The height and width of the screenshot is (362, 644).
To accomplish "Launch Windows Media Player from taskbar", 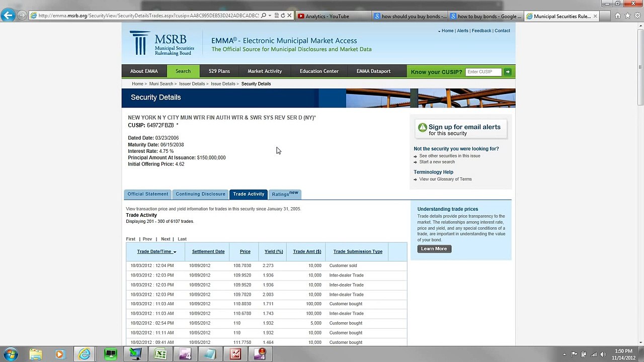I will pos(60,354).
